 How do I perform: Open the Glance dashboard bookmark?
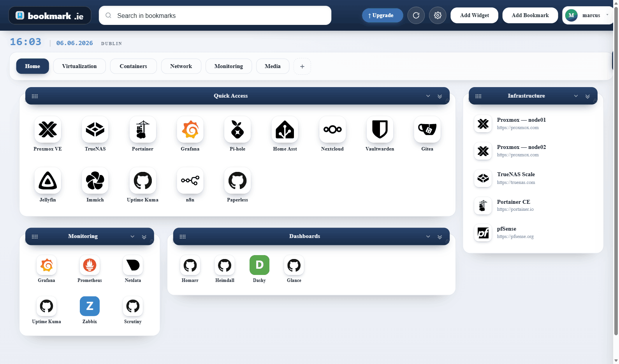pos(294,265)
